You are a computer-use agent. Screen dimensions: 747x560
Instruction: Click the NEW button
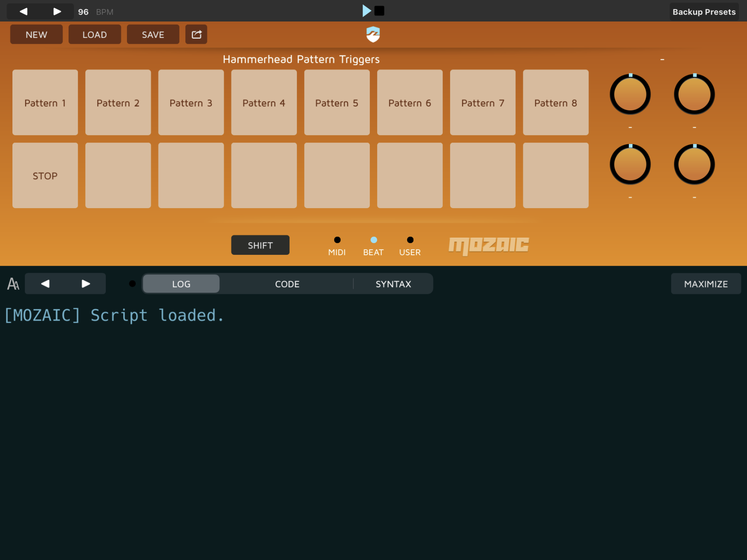[x=36, y=35]
